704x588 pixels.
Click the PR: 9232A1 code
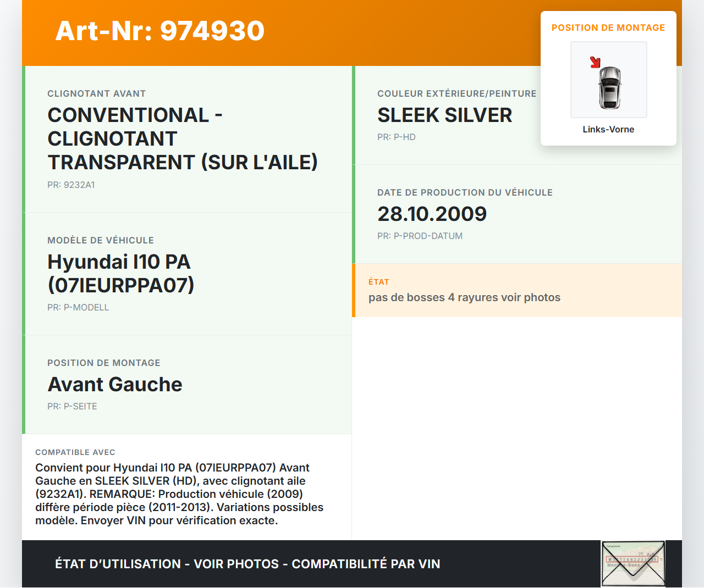[x=71, y=185]
